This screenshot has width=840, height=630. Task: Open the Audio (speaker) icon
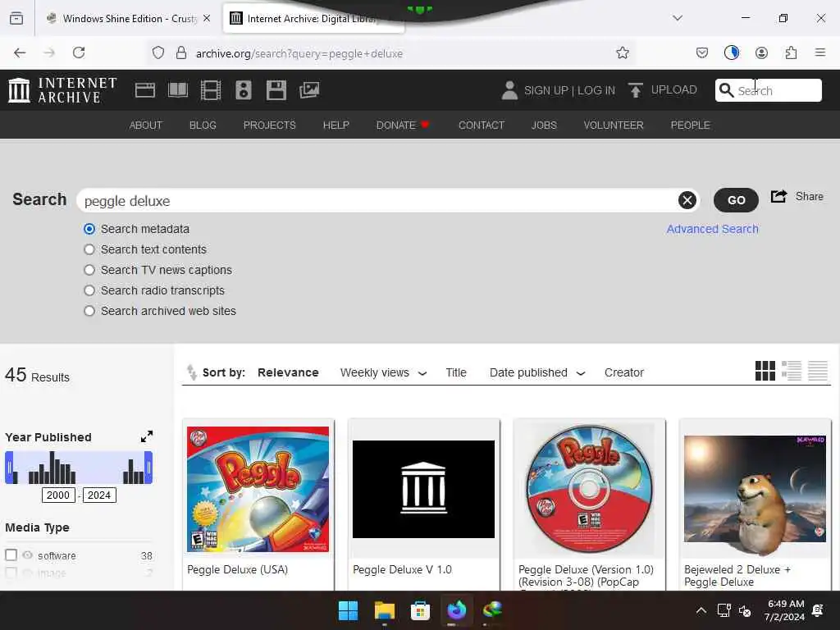point(243,90)
